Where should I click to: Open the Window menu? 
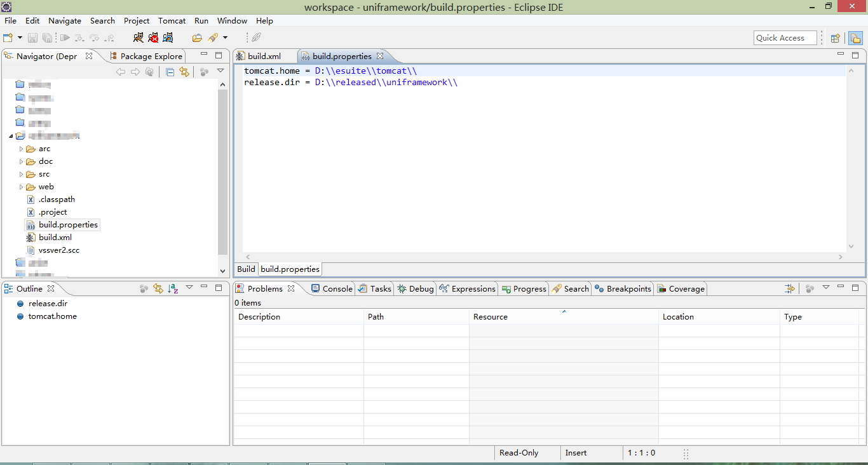232,21
